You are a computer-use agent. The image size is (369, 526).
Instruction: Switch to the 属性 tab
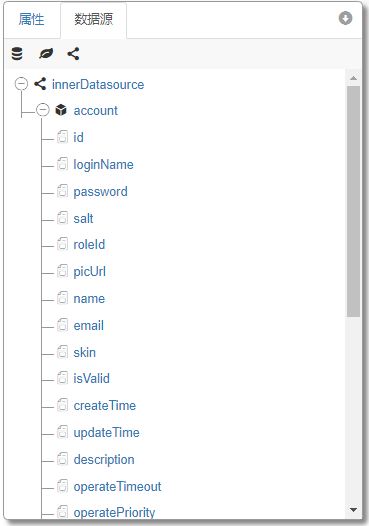pos(31,19)
